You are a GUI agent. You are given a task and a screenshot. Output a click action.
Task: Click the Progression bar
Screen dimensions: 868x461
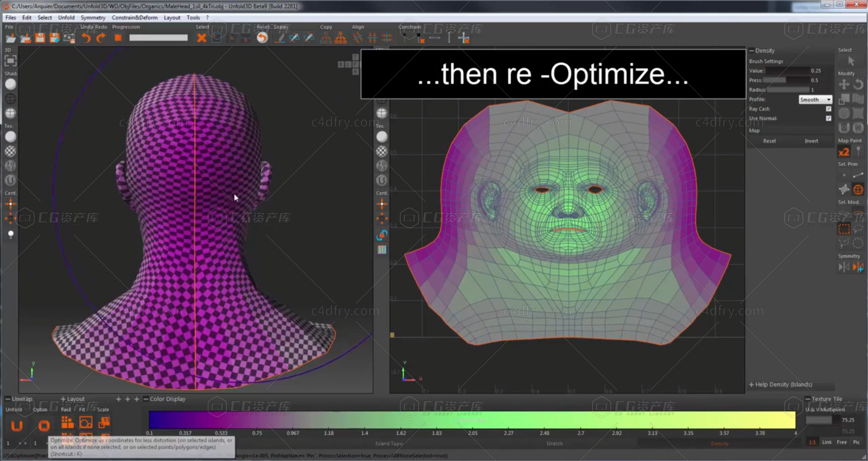coord(159,38)
